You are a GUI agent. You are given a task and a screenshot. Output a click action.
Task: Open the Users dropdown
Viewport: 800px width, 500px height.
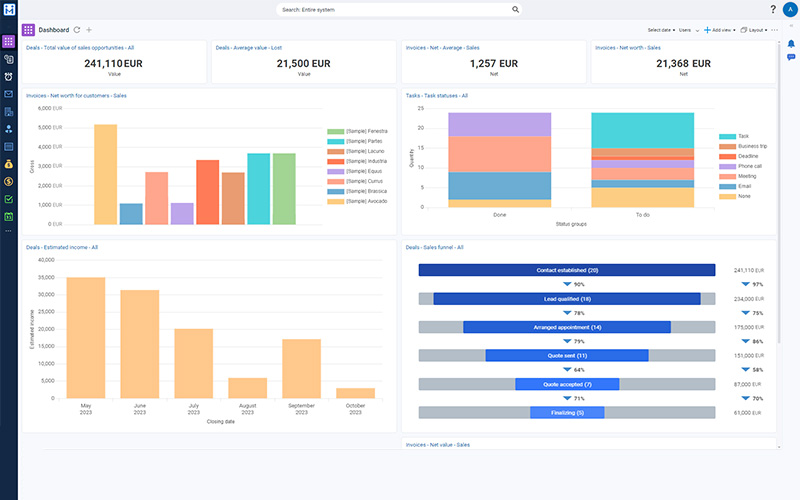[x=689, y=30]
